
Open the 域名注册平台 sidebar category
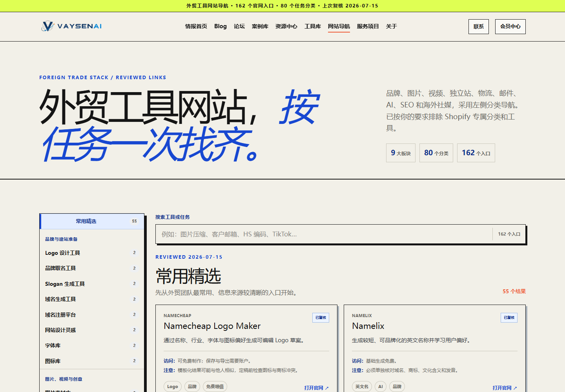[92, 315]
